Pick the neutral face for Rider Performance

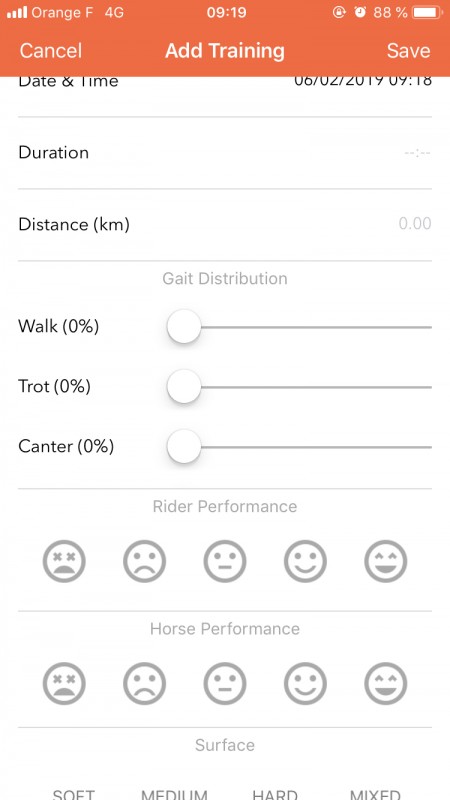(225, 561)
